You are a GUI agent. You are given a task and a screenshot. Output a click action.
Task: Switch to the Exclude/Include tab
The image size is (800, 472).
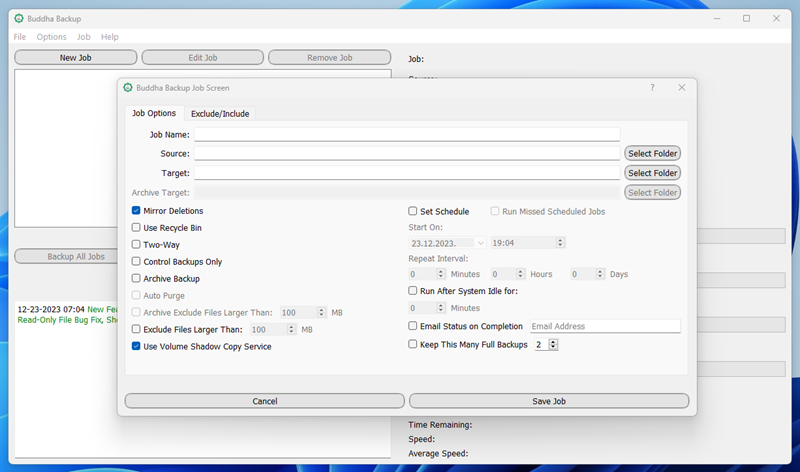point(220,114)
